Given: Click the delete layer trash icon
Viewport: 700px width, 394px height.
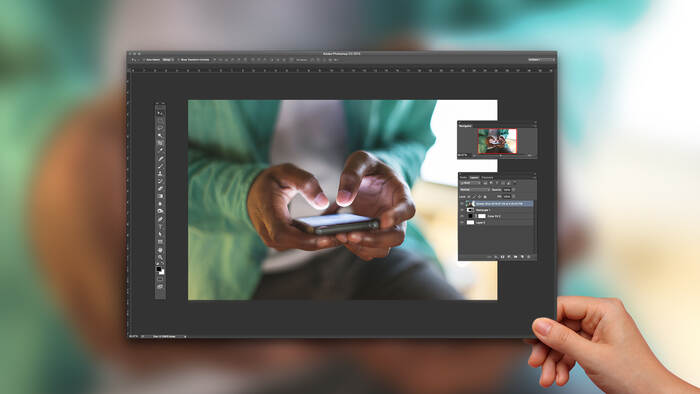Looking at the screenshot, I should pyautogui.click(x=529, y=257).
